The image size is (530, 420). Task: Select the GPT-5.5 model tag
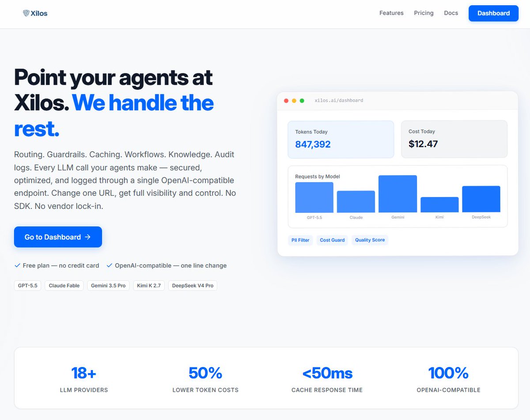27,286
